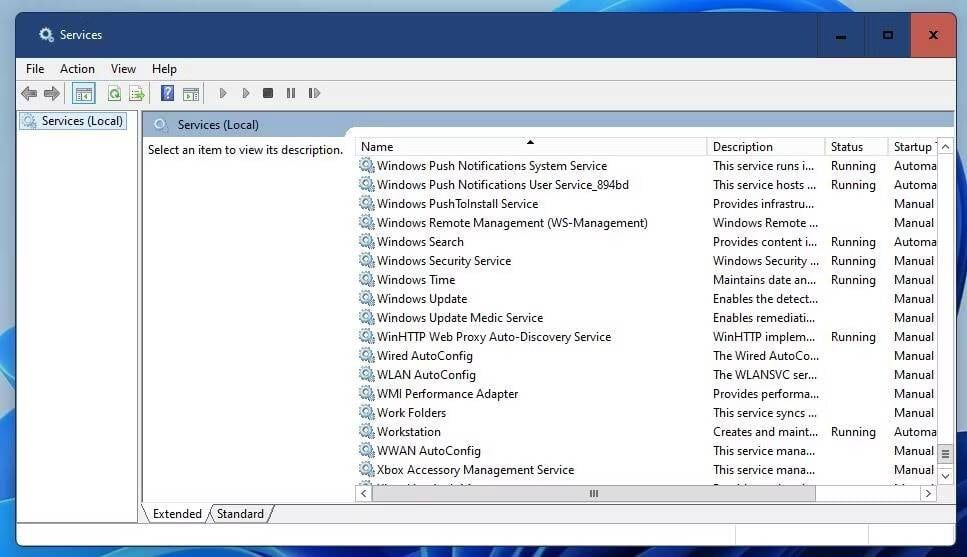Click gear icon beside Work Folders
The image size is (967, 557).
[x=367, y=412]
